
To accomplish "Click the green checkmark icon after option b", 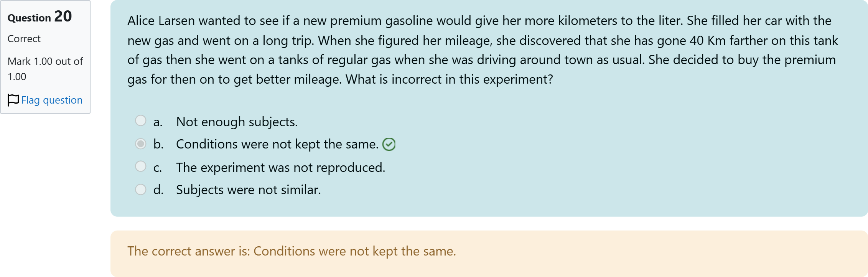I will (x=389, y=145).
